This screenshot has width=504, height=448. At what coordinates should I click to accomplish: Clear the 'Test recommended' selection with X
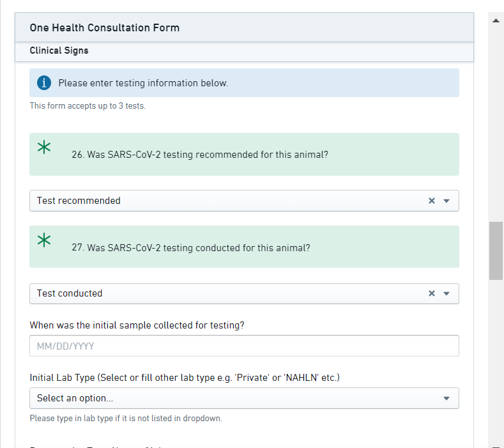432,201
